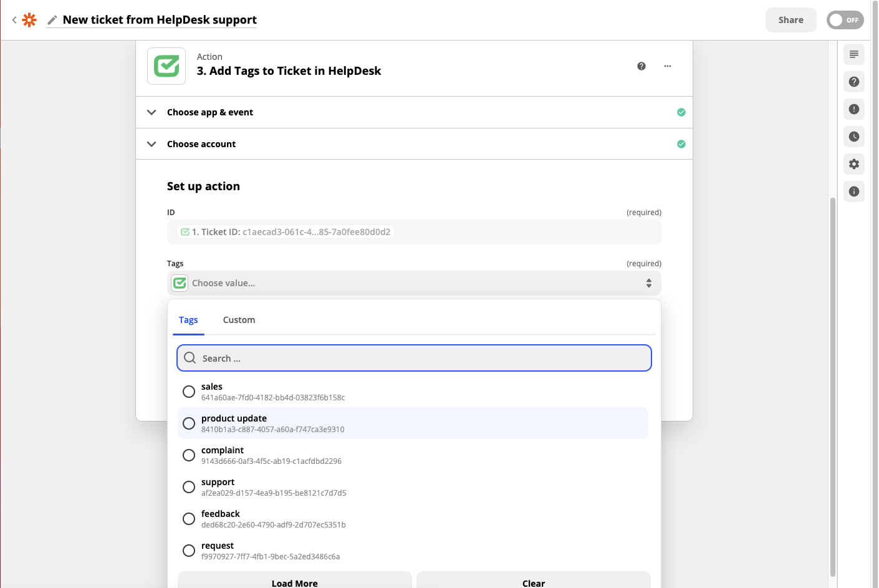Switch to the Tags tab
879x588 pixels.
coord(188,320)
